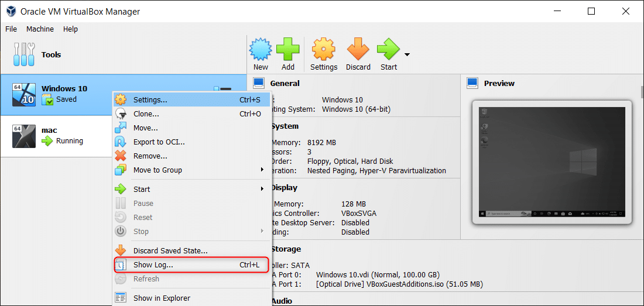
Task: Click the Move to Group icon
Action: (x=121, y=170)
